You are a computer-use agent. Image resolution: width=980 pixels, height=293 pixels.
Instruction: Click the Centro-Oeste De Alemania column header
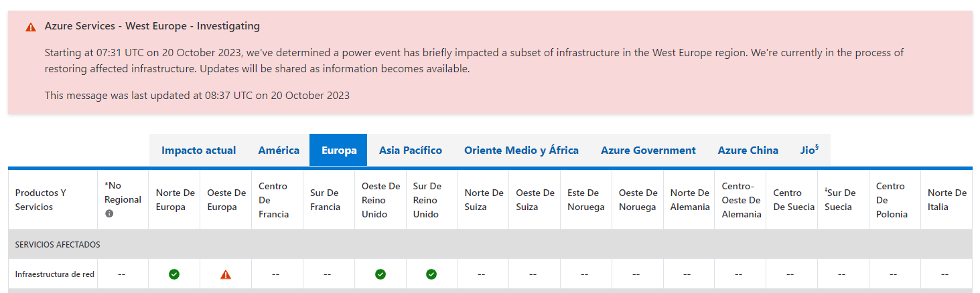tap(740, 200)
